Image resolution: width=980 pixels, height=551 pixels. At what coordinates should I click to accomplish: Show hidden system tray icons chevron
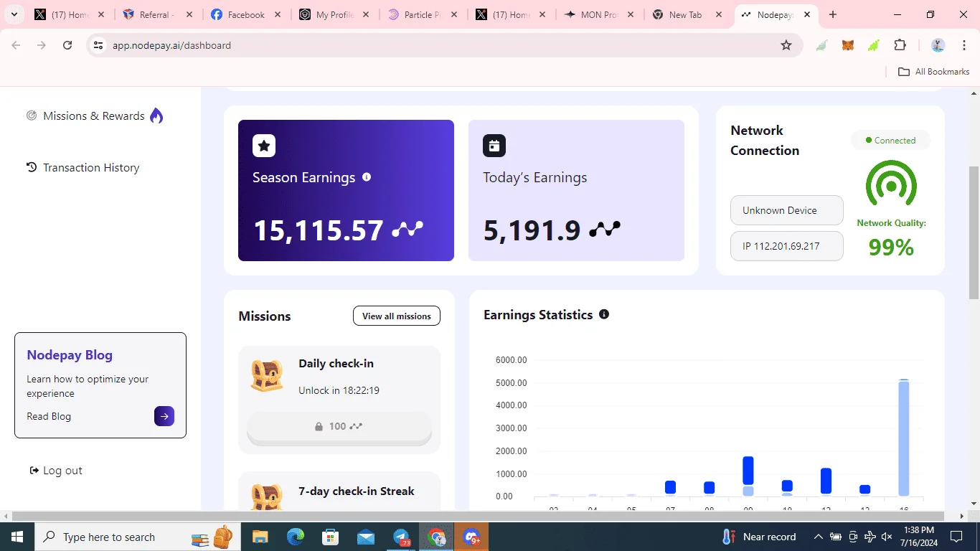tap(818, 537)
